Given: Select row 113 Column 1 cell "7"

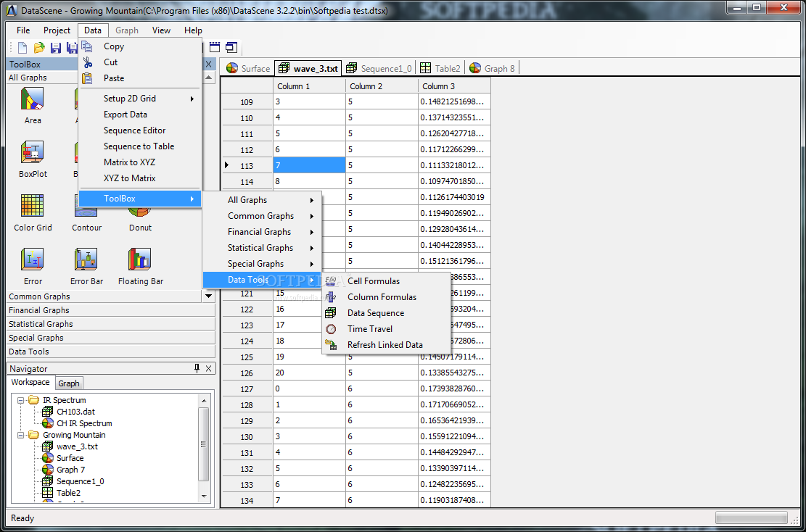Looking at the screenshot, I should coord(310,165).
